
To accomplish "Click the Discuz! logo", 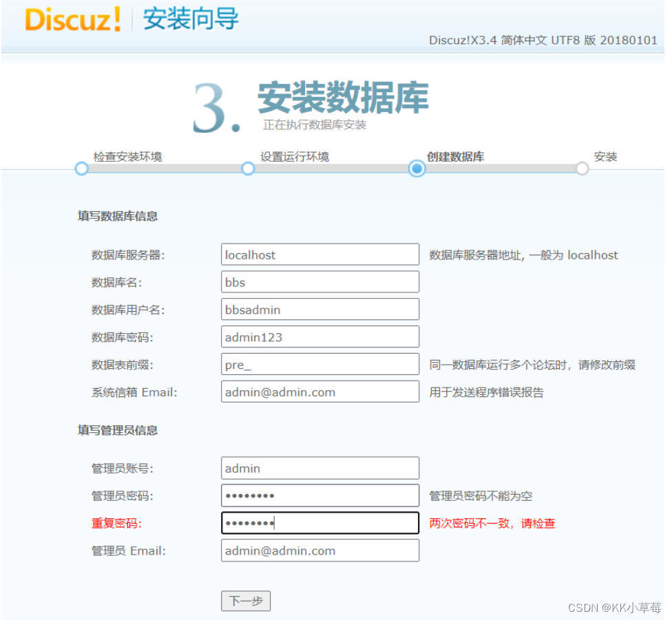I will click(x=72, y=20).
